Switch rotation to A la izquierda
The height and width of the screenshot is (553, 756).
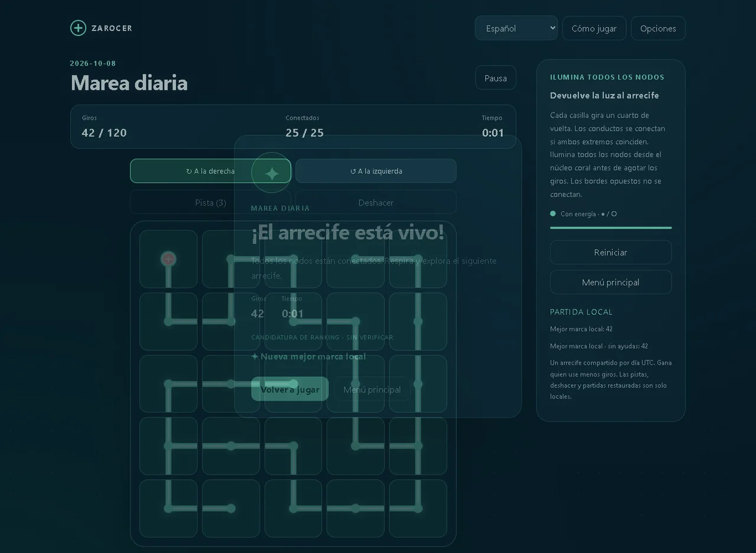coord(376,171)
